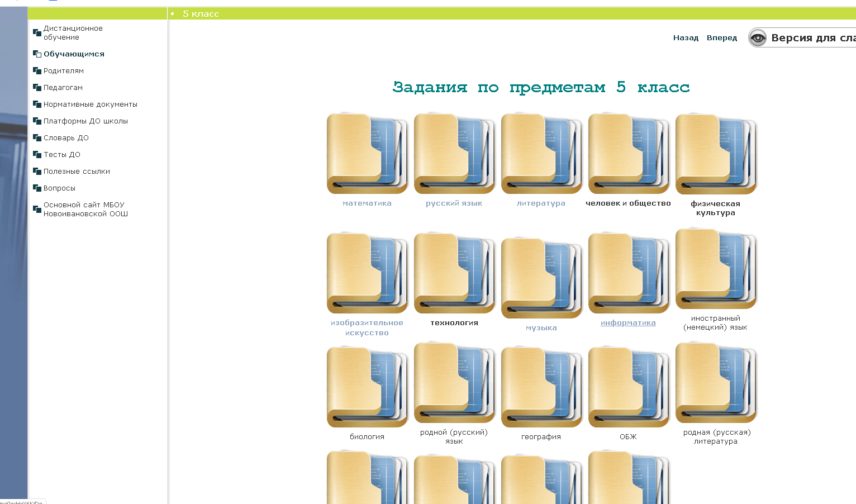Open the литература folder icon
Viewport: 856px width, 504px height.
click(x=541, y=153)
